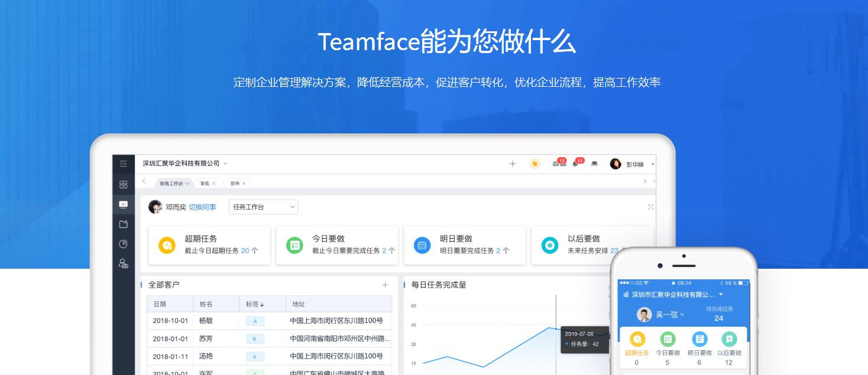868x375 pixels.
Task: Click the teal 以后要做 circle icon
Action: (x=550, y=245)
